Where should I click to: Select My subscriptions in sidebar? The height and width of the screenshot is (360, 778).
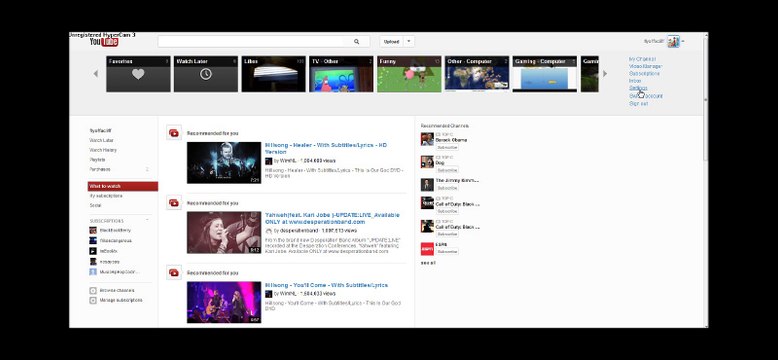point(106,196)
